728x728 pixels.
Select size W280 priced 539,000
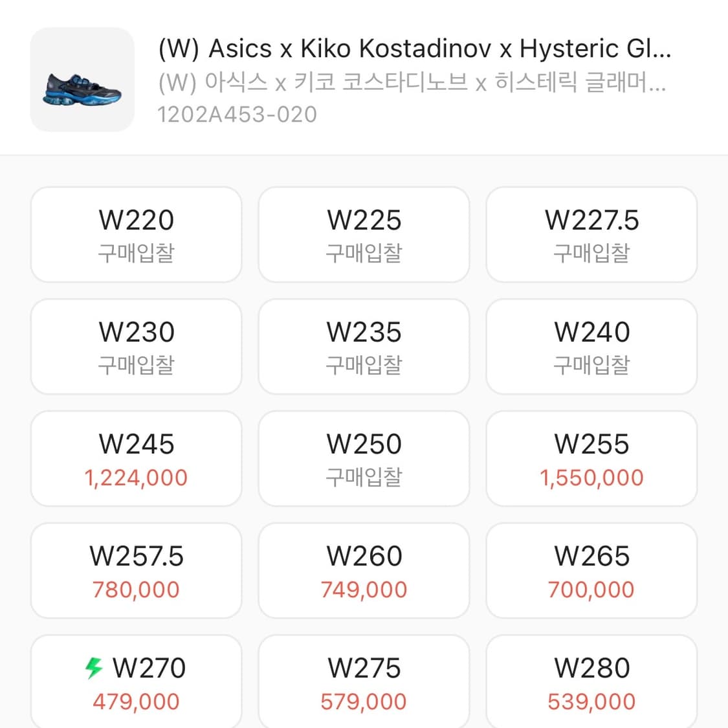click(591, 682)
